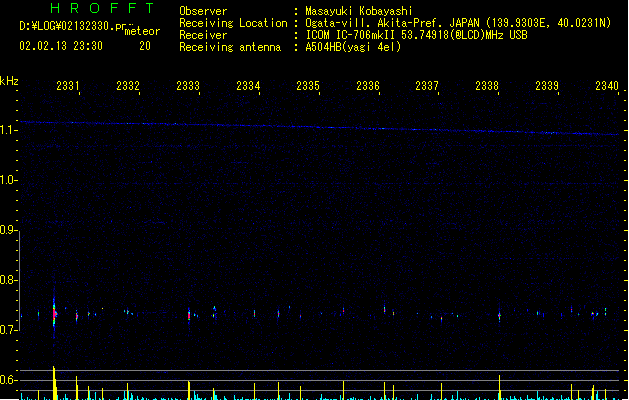The image size is (629, 400).
Task: Click the Receiver field label
Action: (x=203, y=35)
